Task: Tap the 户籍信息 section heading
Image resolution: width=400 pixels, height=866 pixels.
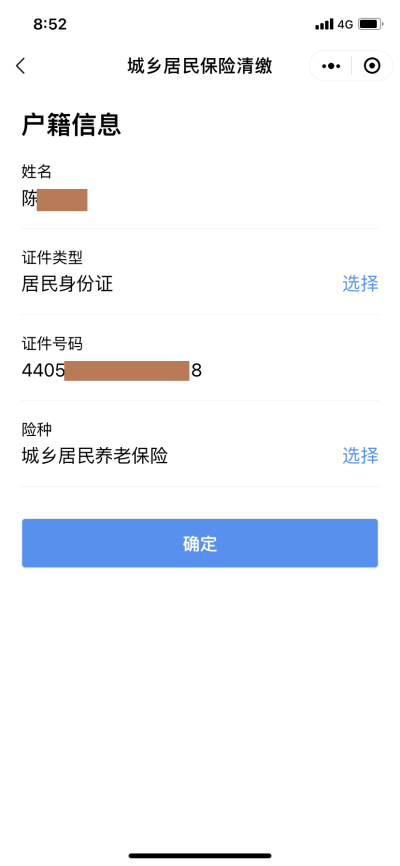Action: coord(71,125)
